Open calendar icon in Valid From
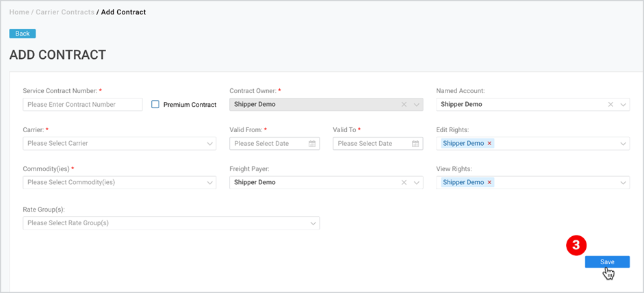Image resolution: width=644 pixels, height=293 pixels. point(312,143)
